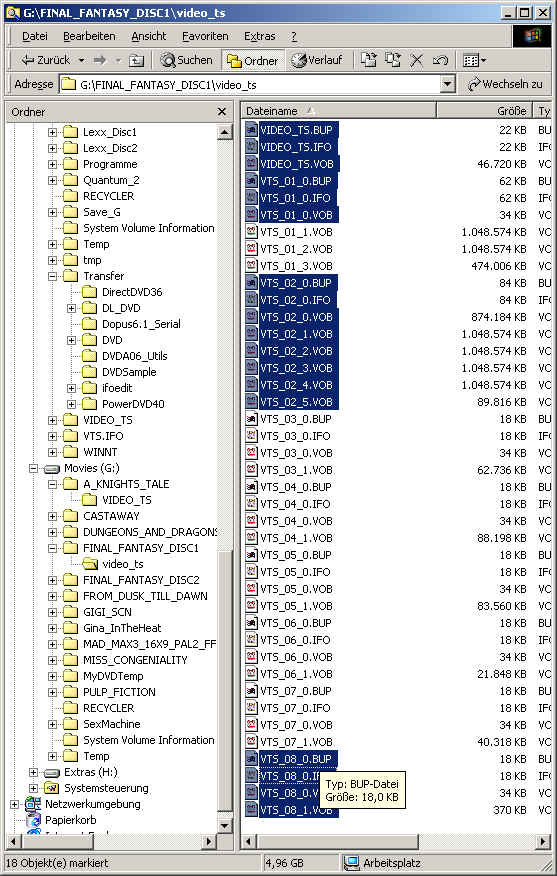Collapse the FINAL_FANTASY_DISC1 folder node
557x876 pixels.
click(x=53, y=548)
